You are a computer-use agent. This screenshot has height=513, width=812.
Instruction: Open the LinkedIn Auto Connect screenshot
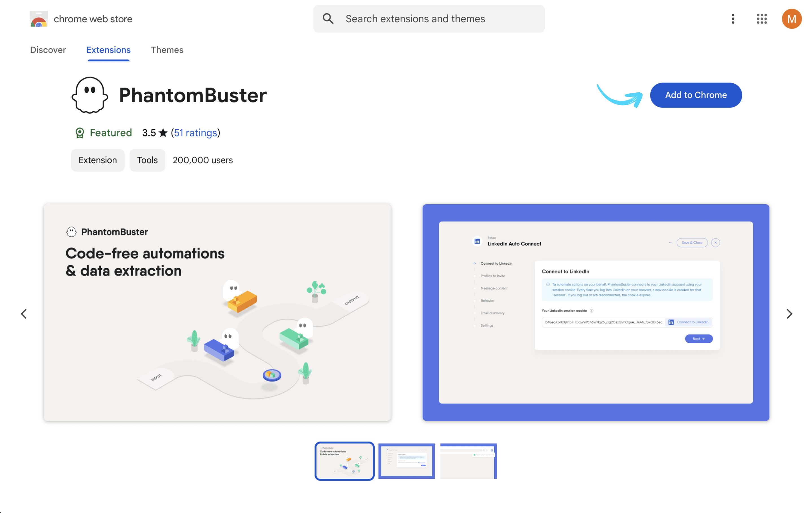point(595,312)
